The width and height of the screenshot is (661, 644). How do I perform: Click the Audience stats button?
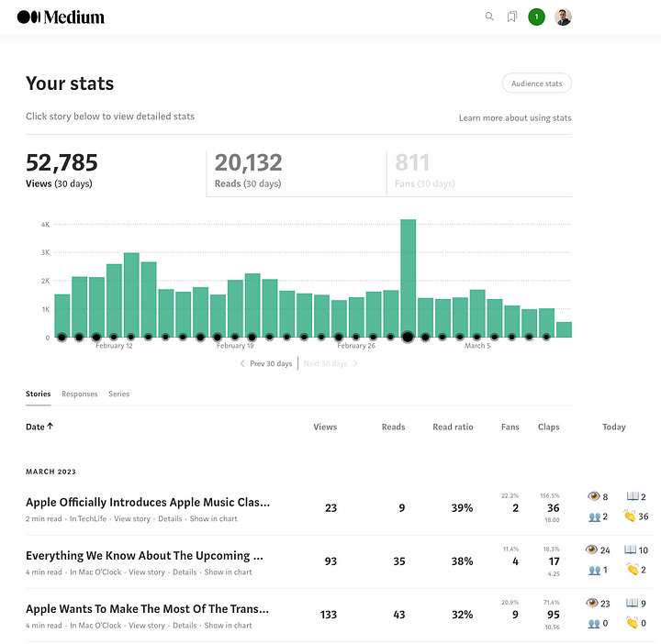(x=537, y=83)
